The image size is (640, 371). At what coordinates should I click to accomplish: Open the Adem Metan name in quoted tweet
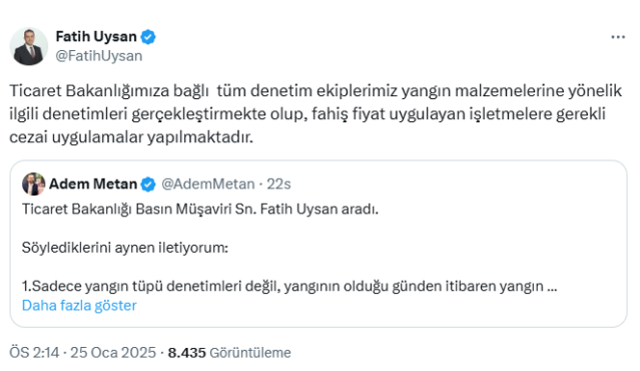pos(93,184)
